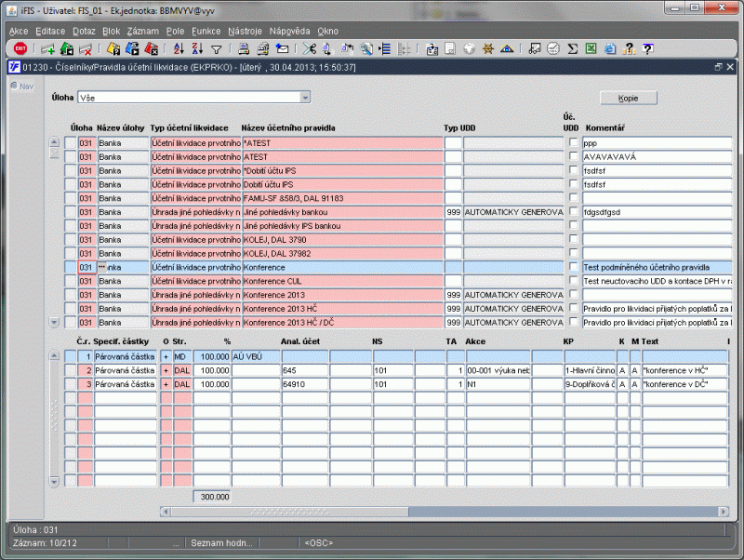
Task: Tick Úč. UDD checkbox for Konference CUL row
Action: click(x=573, y=281)
